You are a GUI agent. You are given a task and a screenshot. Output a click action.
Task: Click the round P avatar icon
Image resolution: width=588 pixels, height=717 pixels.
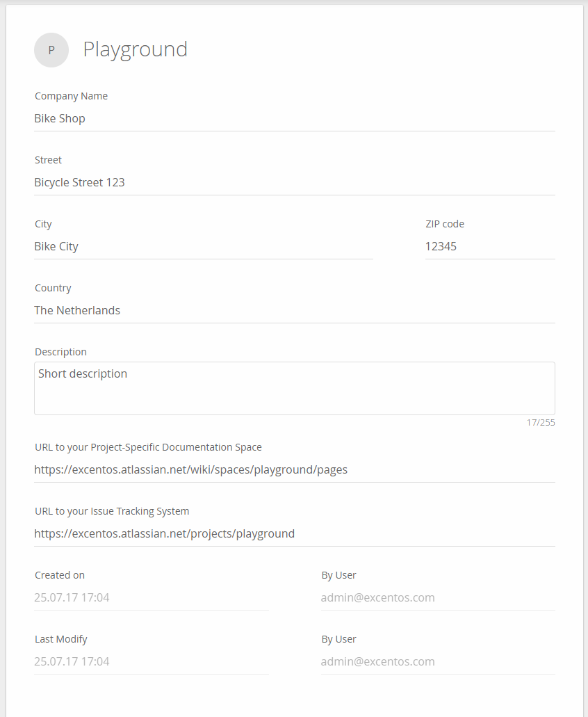pos(51,50)
